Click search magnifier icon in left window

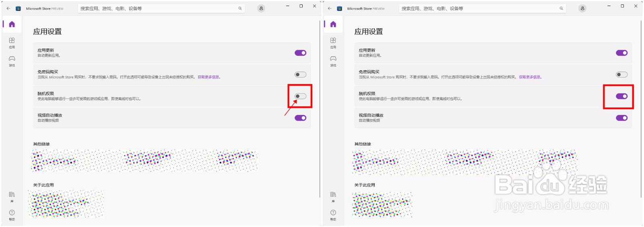240,8
